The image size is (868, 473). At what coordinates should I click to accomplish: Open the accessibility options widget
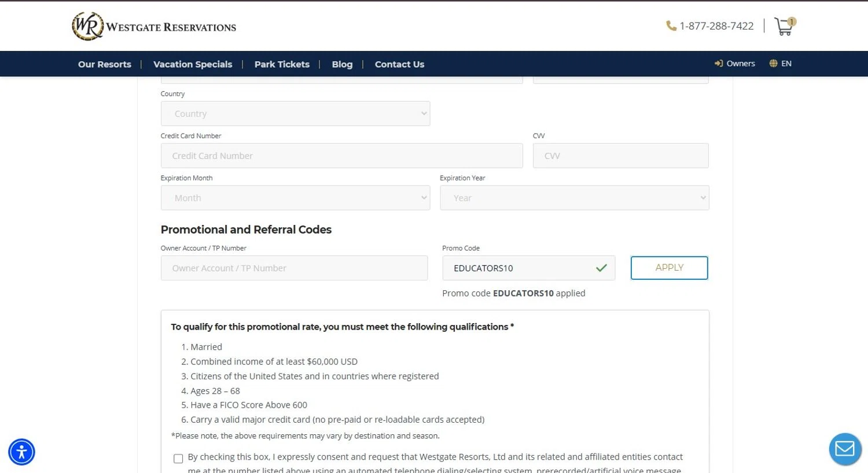(22, 452)
